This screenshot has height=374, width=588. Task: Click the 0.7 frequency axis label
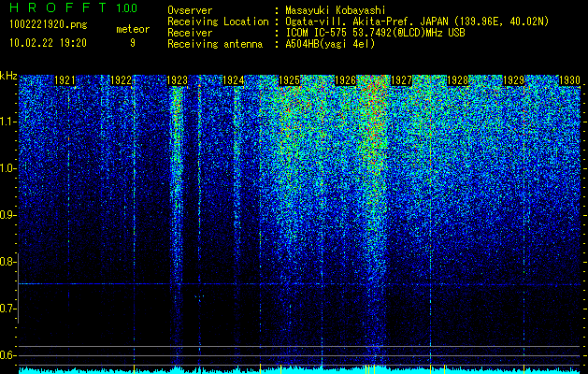pyautogui.click(x=7, y=309)
